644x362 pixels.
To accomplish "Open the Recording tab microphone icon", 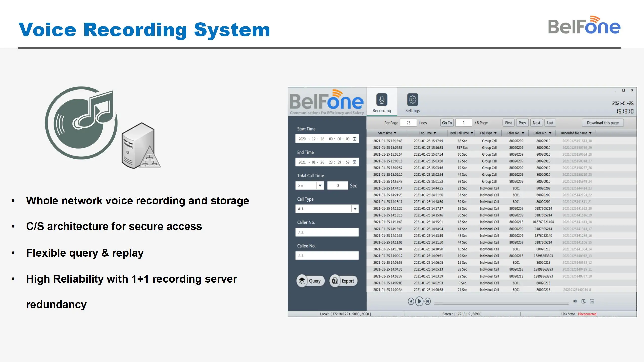I will coord(382,100).
